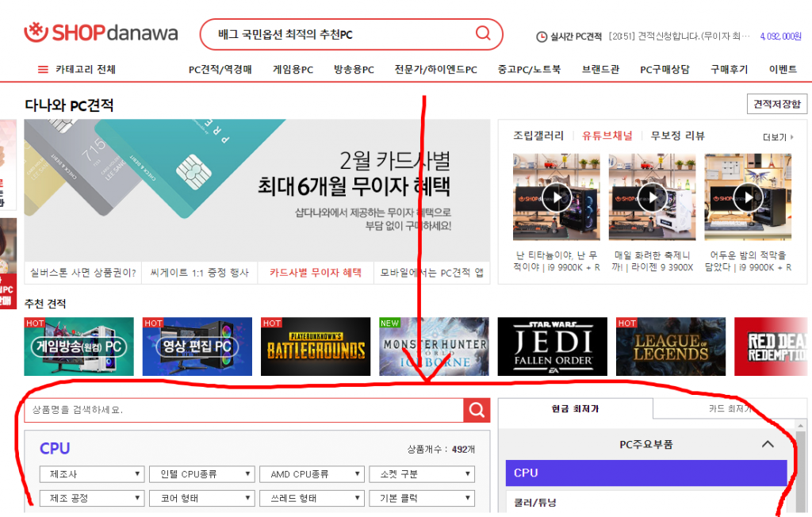Open the 소켓 구분 dropdown

(422, 474)
